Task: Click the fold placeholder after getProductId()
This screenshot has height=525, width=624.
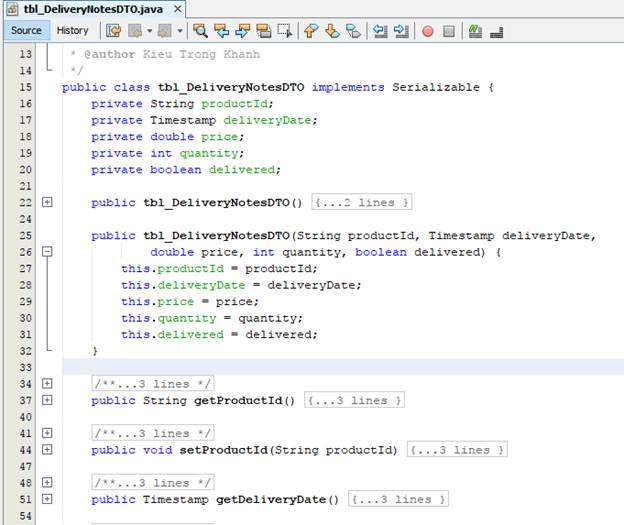Action: (x=354, y=400)
